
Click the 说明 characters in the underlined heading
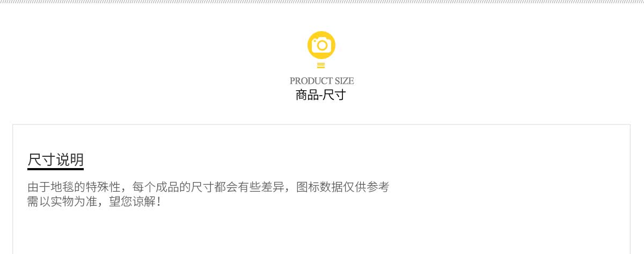point(69,159)
